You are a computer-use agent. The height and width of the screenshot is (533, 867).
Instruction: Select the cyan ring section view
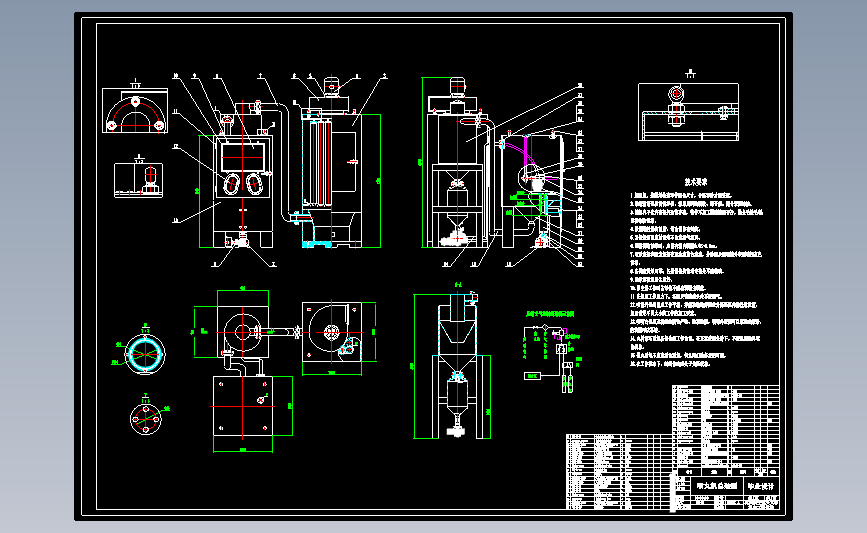tap(145, 354)
